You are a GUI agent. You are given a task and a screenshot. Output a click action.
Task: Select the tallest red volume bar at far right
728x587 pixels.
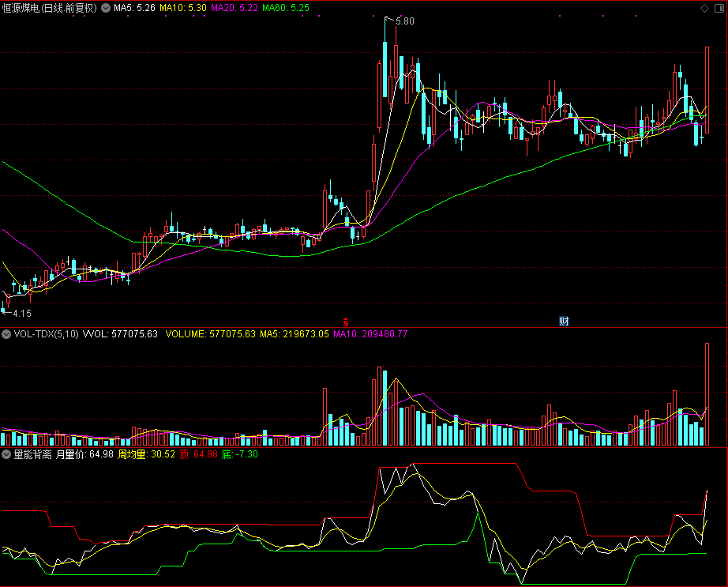[x=707, y=394]
